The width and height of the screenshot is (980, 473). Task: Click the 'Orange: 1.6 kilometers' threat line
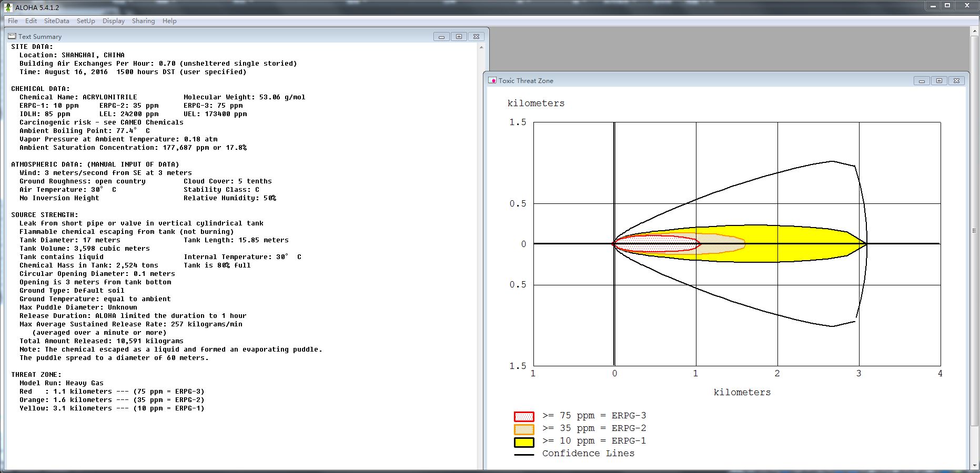(112, 400)
